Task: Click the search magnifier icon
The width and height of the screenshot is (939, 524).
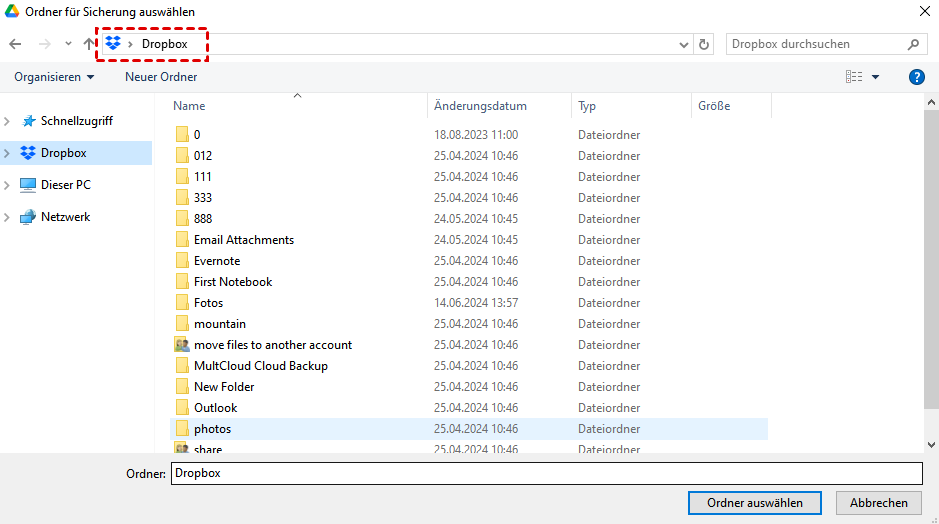Action: (913, 44)
